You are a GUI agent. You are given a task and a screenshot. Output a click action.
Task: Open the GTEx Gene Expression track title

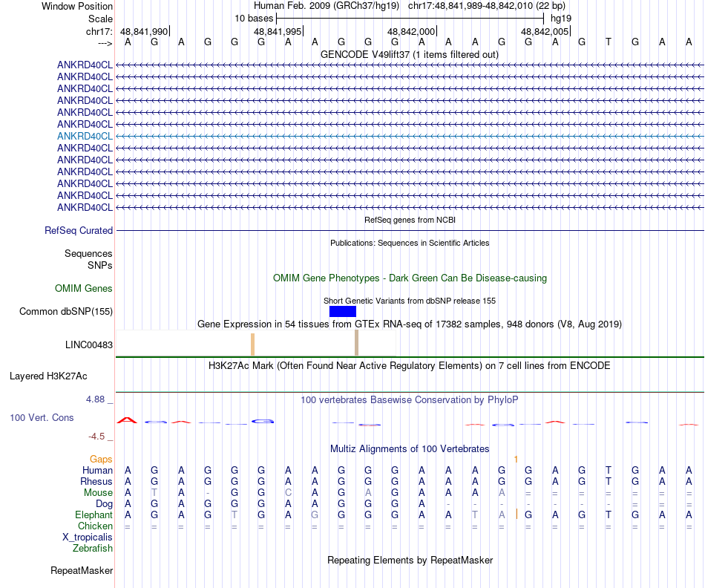[410, 324]
